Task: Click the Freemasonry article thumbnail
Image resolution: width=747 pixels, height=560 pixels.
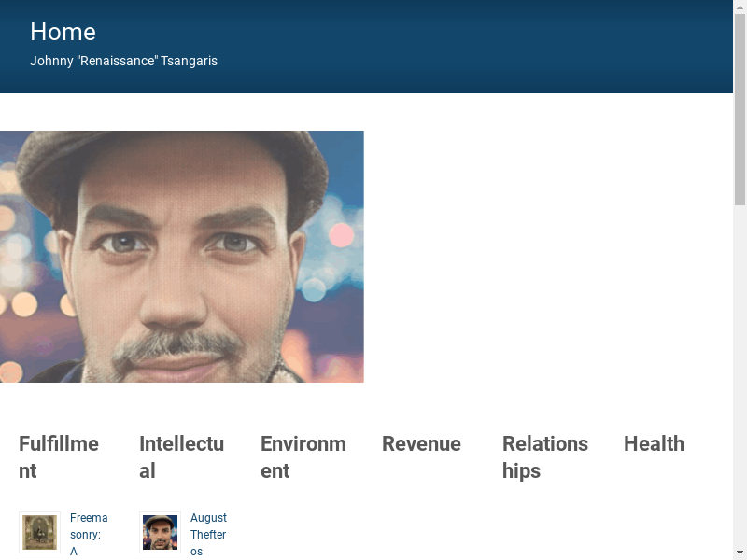Action: click(x=39, y=532)
